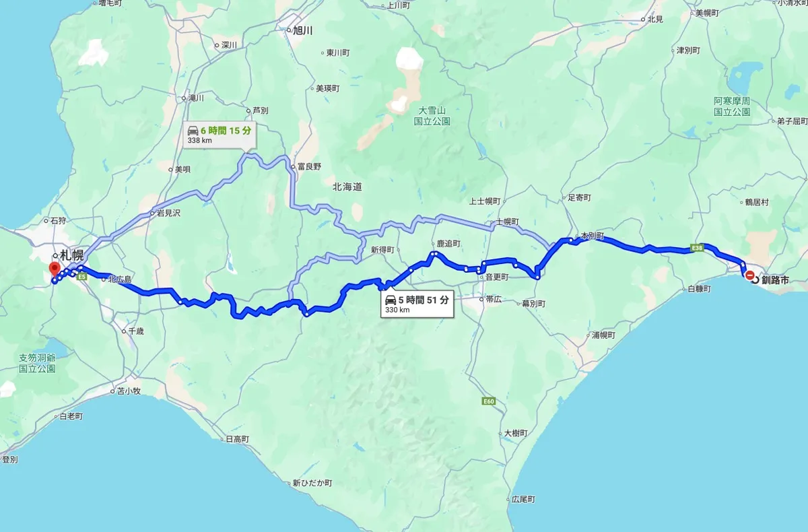Image resolution: width=808 pixels, height=532 pixels.
Task: Click the route waypoint dot near 本別町
Action: click(x=570, y=239)
